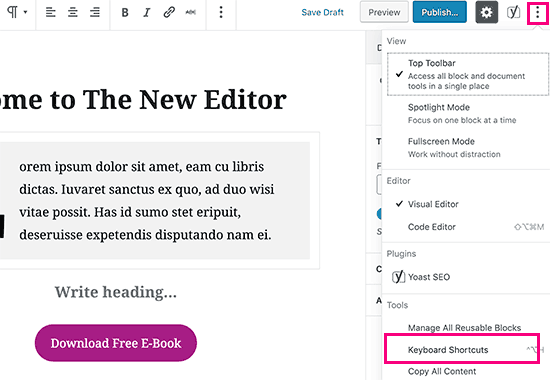
Task: Toggle bold formatting
Action: click(x=125, y=13)
